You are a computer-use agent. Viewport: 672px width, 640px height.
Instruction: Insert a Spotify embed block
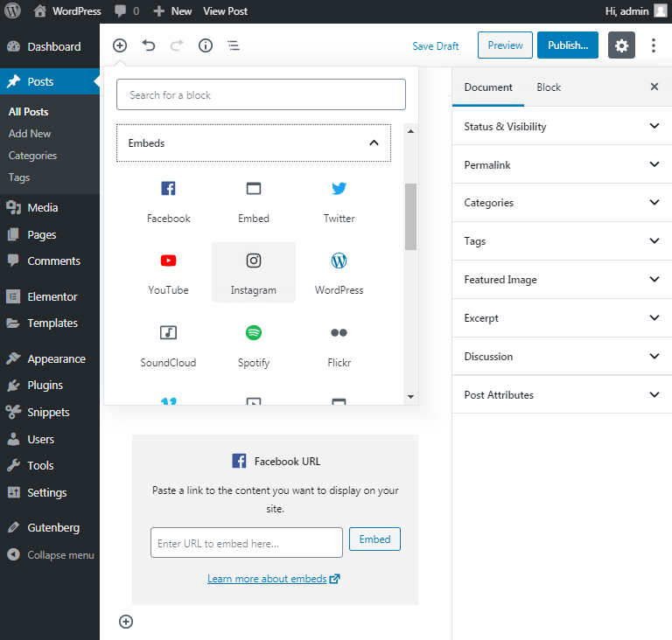[254, 345]
